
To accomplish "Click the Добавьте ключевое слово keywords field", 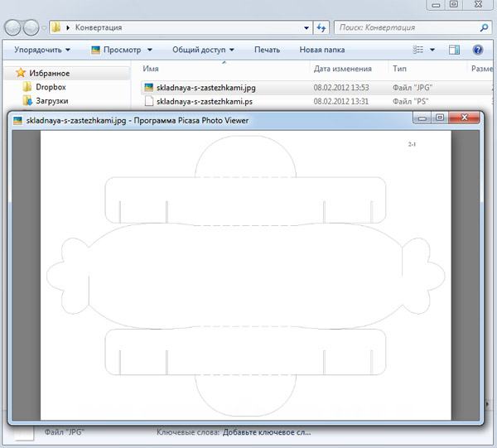I will click(270, 432).
